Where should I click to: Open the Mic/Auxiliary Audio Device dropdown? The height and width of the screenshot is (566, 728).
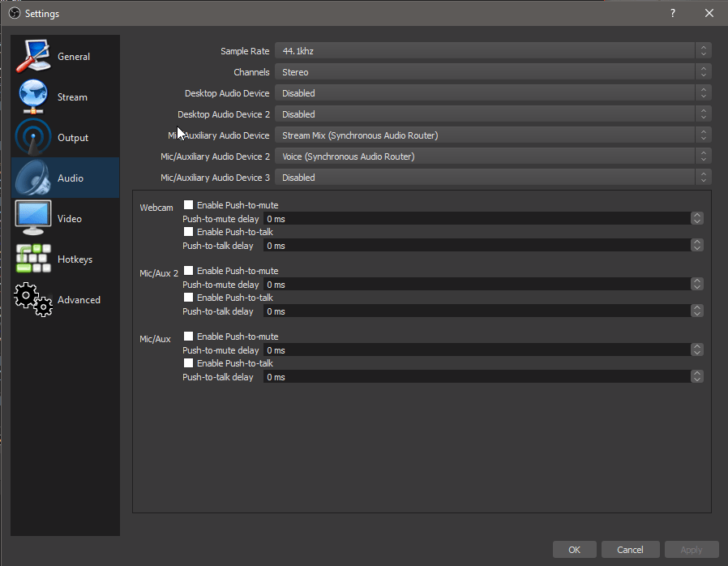(x=486, y=135)
